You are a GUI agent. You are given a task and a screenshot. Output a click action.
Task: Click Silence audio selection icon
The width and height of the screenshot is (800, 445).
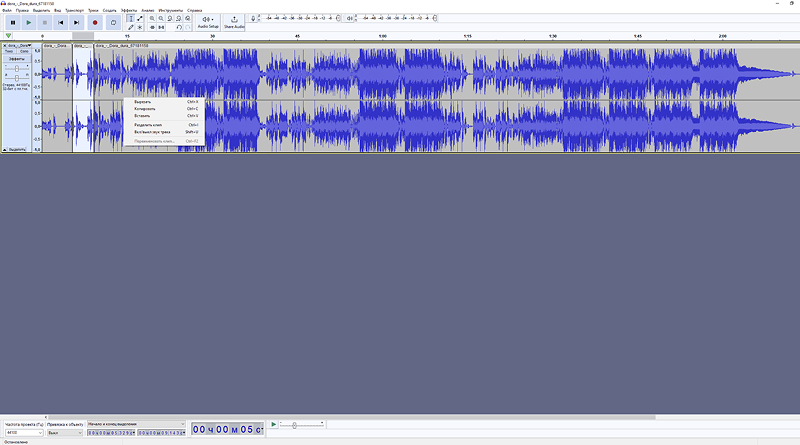coord(161,27)
